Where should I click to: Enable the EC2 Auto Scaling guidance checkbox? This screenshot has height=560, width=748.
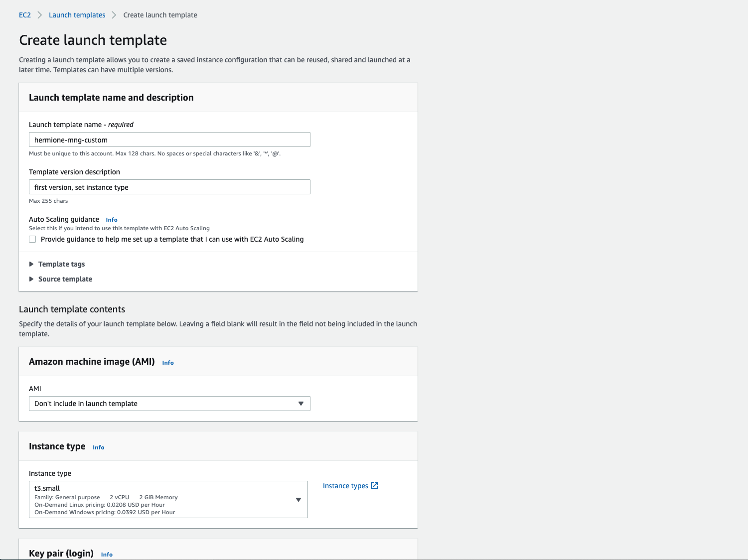[x=33, y=239]
